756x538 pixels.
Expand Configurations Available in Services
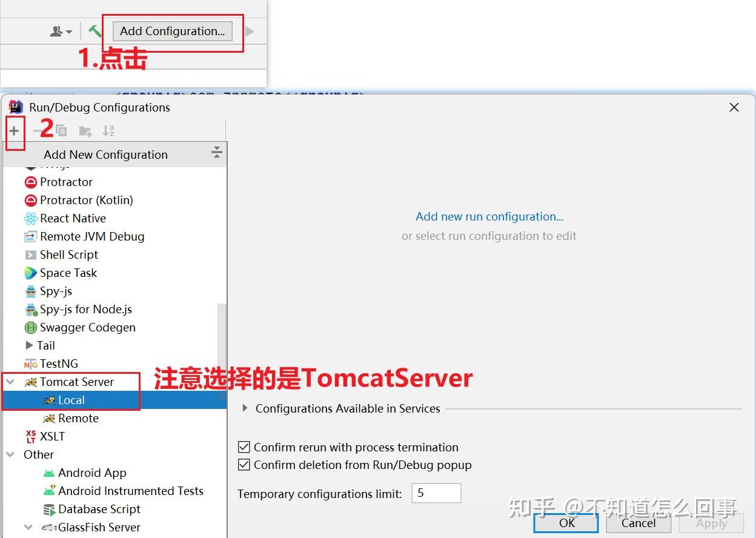coord(245,408)
